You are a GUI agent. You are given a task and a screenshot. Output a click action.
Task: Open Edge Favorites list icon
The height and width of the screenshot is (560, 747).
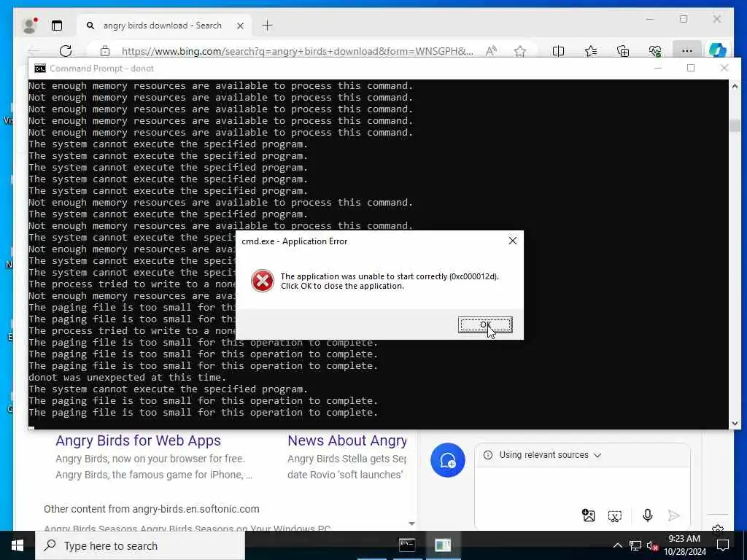(x=591, y=51)
